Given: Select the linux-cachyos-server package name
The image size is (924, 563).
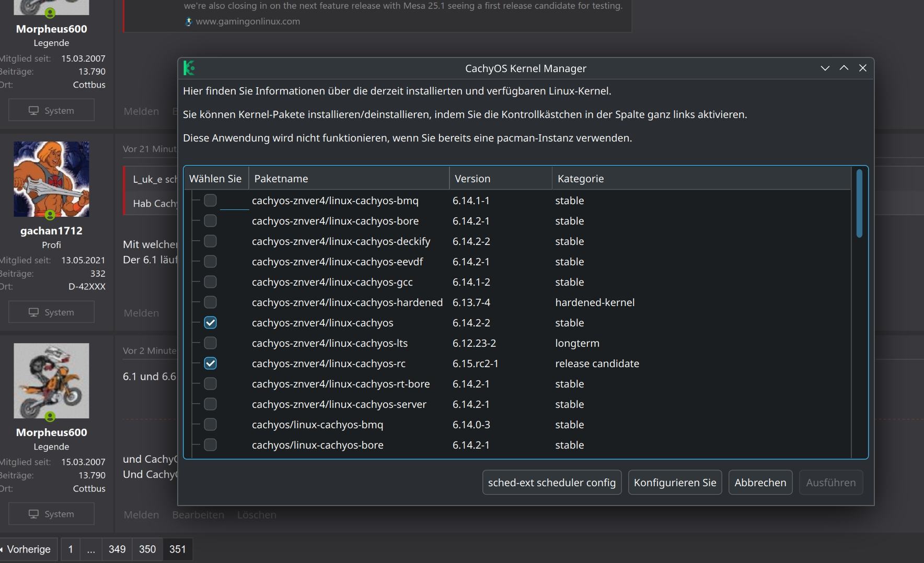Looking at the screenshot, I should pos(339,404).
